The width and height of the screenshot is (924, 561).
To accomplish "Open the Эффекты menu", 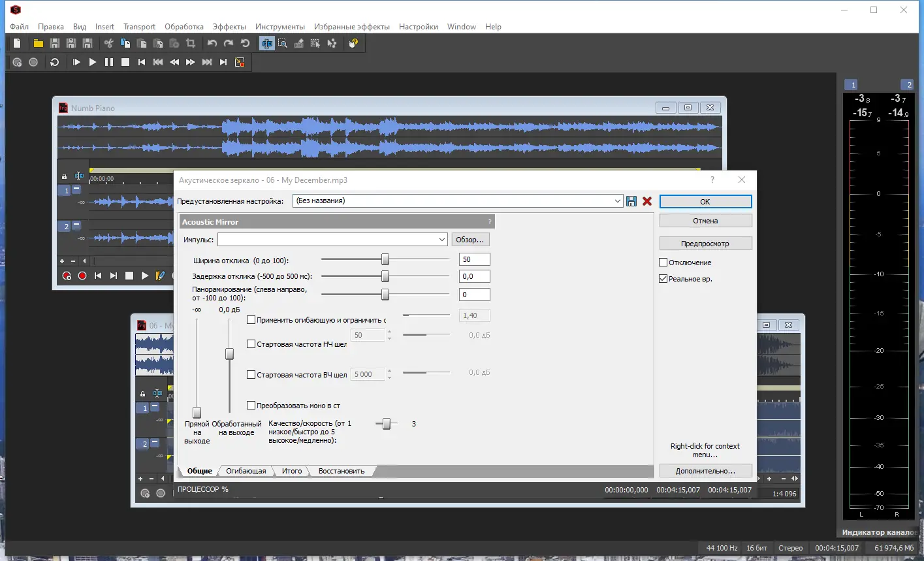I will 229,27.
